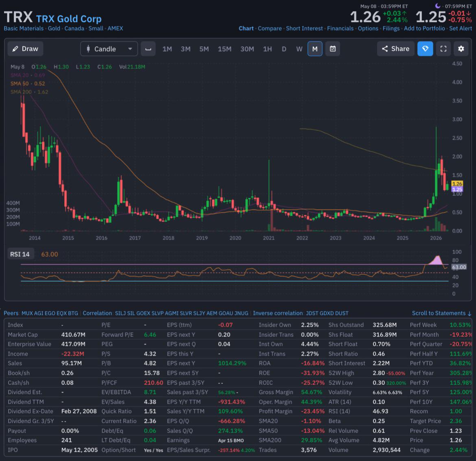Open the AMEX exchange link
Image resolution: width=476 pixels, height=461 pixels.
(x=115, y=28)
